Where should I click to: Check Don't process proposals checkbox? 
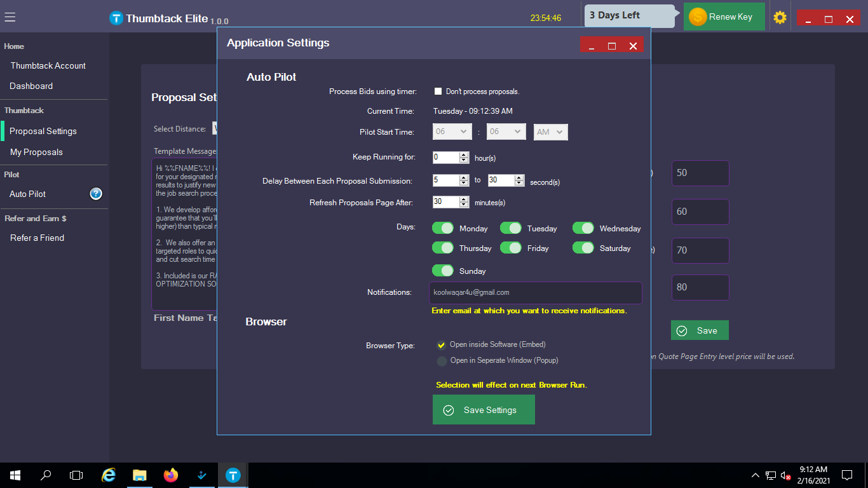coord(438,91)
